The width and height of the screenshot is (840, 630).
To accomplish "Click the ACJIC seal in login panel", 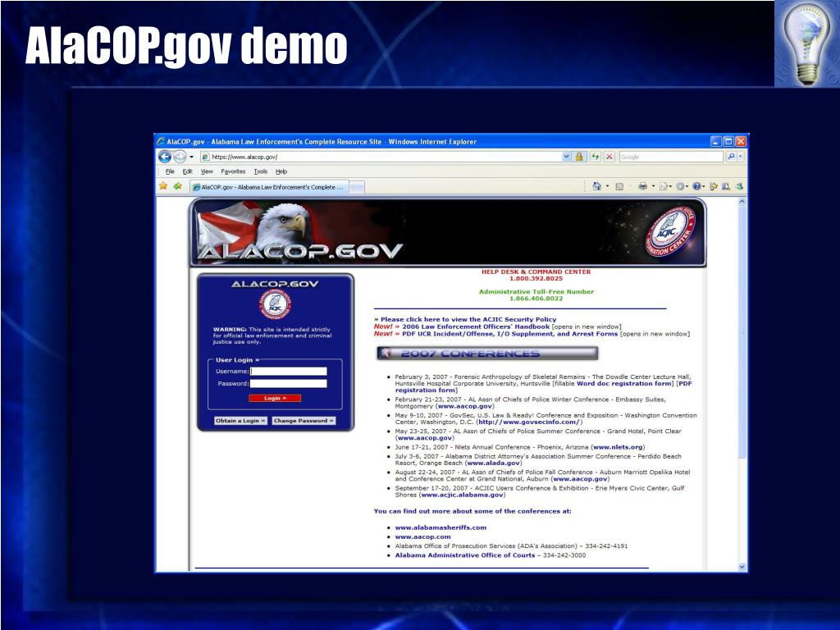I will point(276,305).
